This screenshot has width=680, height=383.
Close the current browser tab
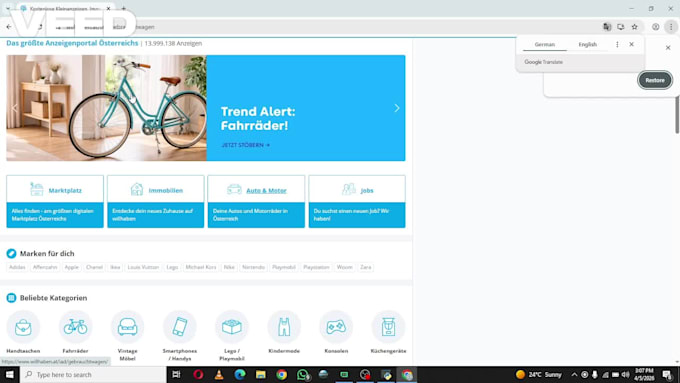108,8
